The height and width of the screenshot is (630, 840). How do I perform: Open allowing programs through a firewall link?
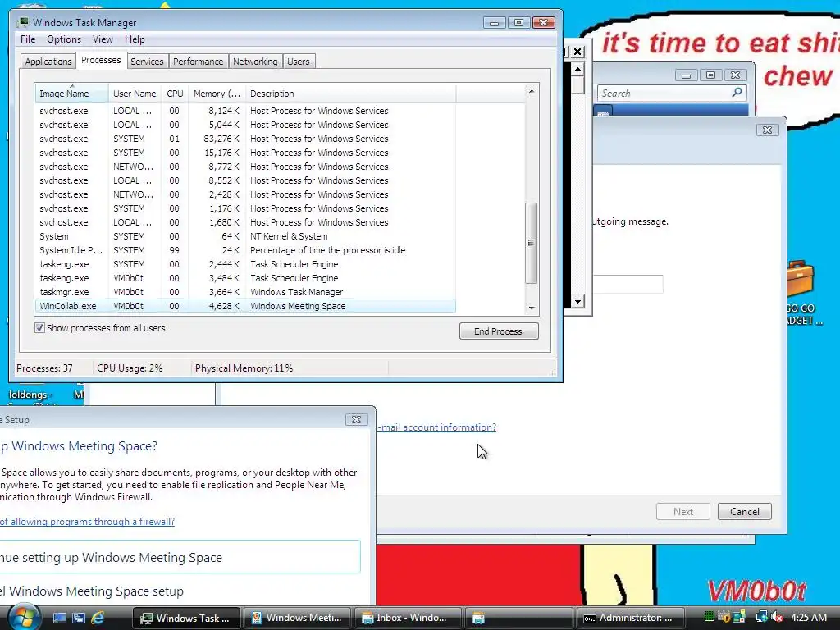(x=87, y=521)
